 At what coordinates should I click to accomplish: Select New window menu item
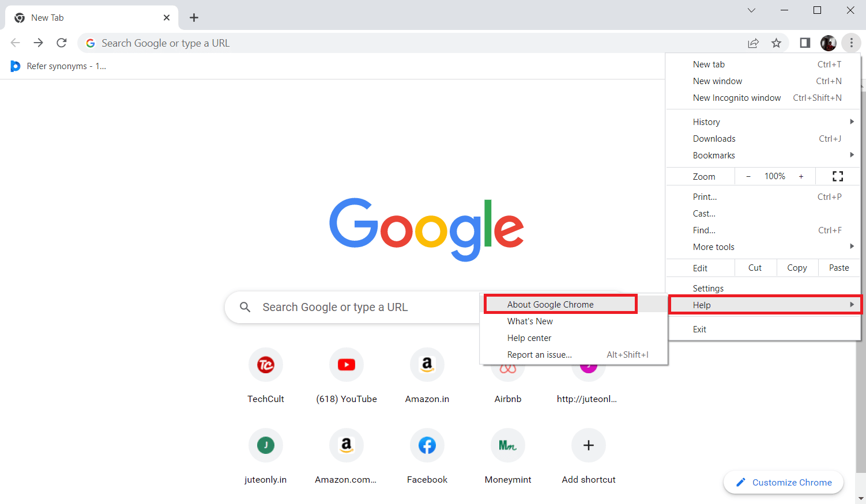point(763,81)
